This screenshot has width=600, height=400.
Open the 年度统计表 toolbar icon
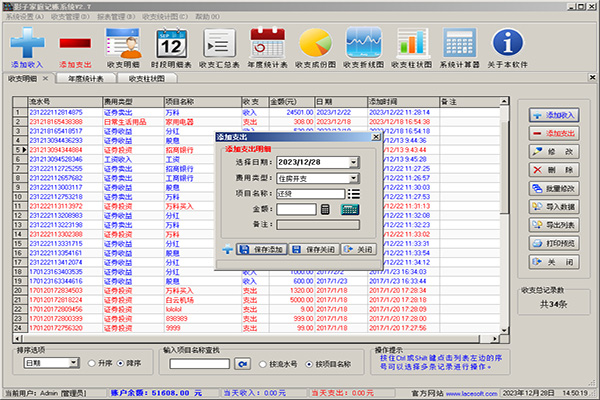[x=267, y=43]
